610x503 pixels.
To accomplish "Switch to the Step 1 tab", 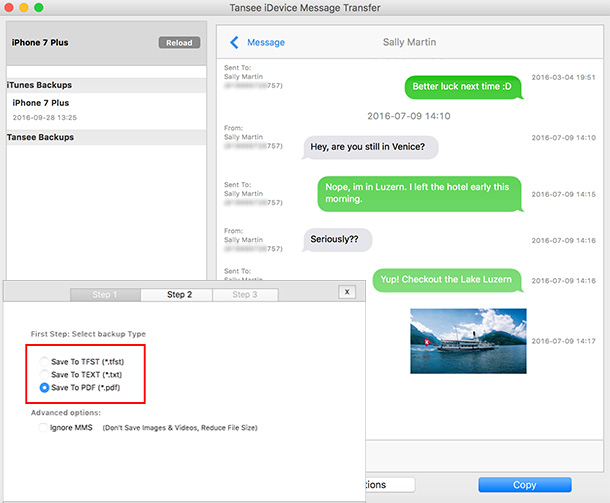I will click(105, 295).
